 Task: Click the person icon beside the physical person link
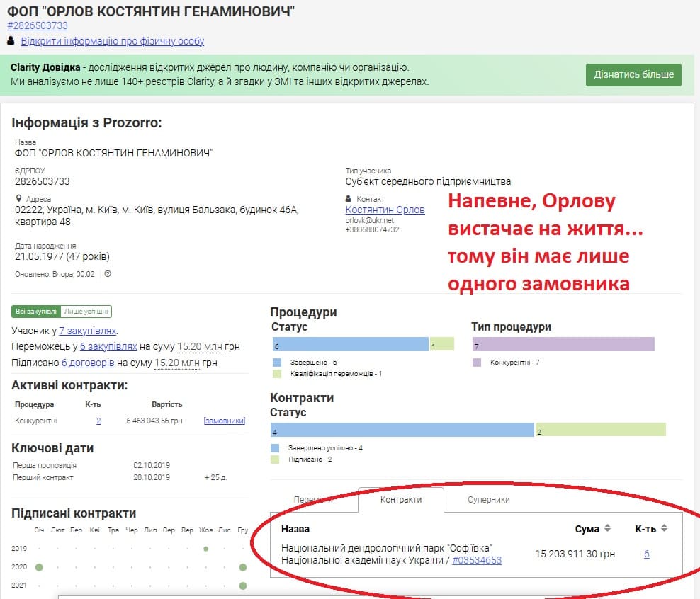[x=11, y=41]
